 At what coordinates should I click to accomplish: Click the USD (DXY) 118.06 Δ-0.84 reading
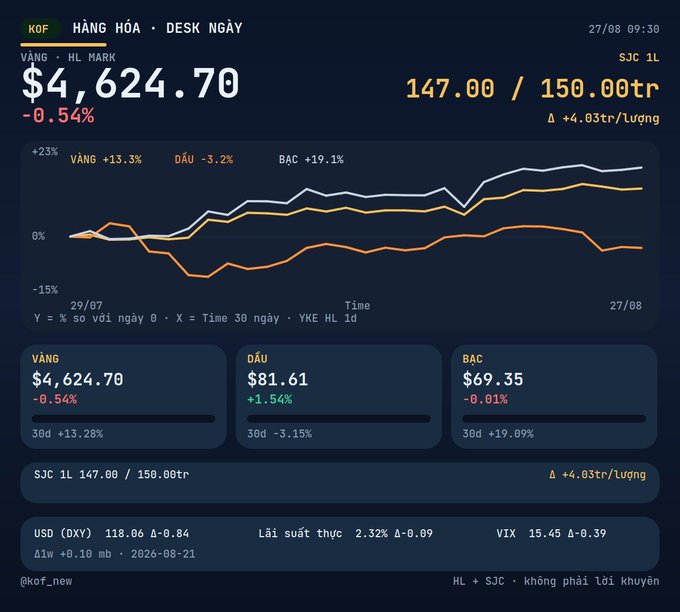coord(111,533)
